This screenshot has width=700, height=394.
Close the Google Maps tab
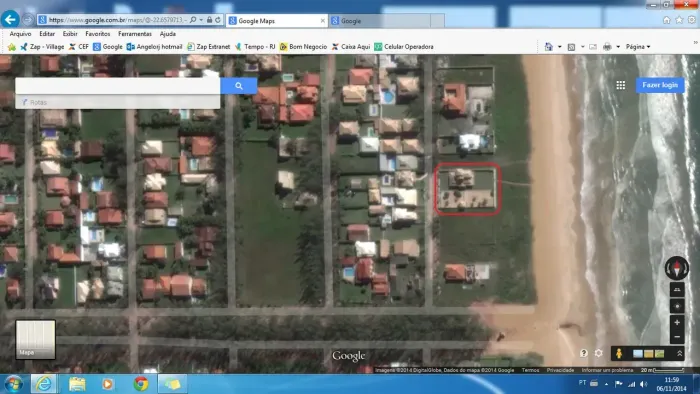click(x=323, y=21)
